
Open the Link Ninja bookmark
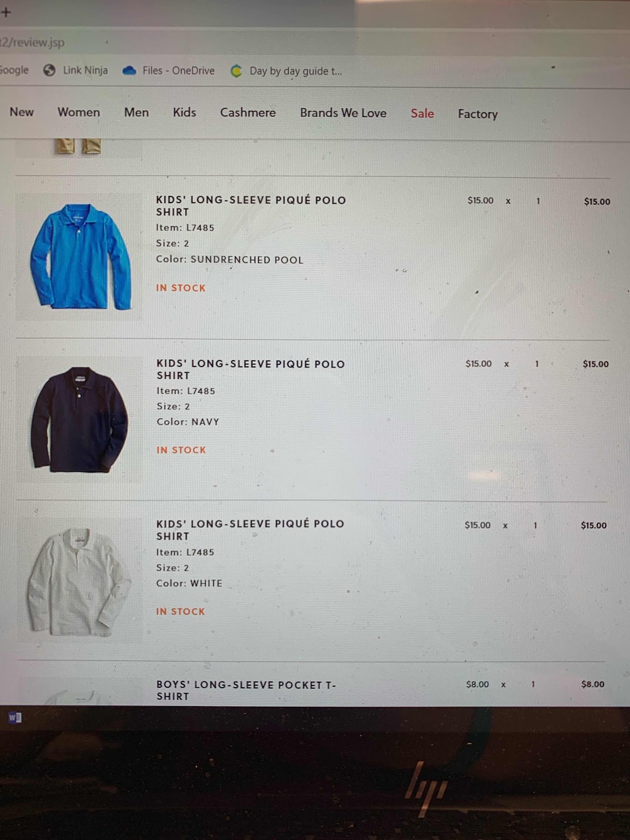[x=76, y=70]
